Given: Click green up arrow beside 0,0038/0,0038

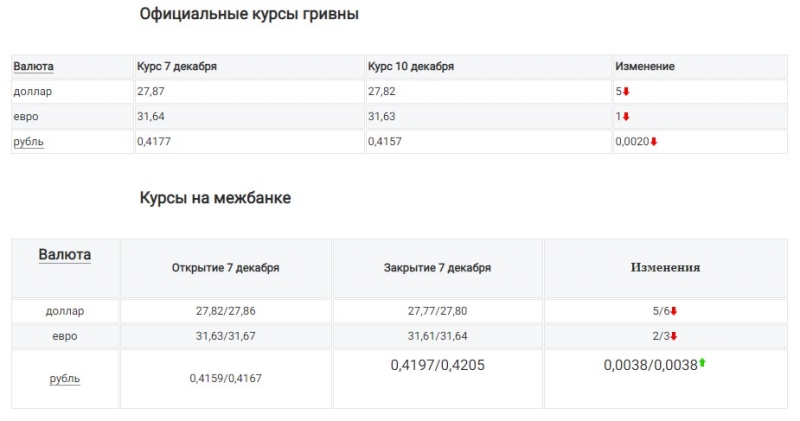Looking at the screenshot, I should click(x=702, y=363).
